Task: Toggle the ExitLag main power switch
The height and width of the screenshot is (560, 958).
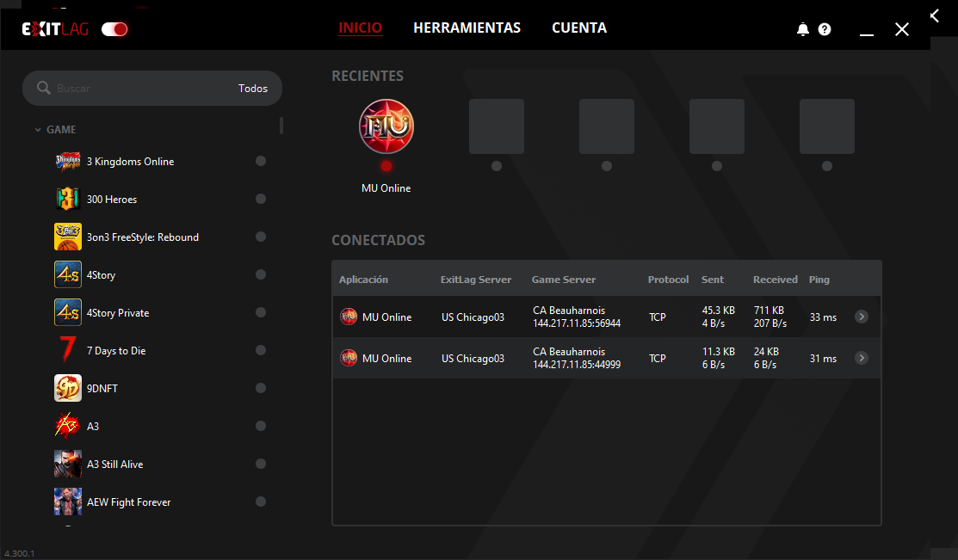Action: click(x=114, y=29)
